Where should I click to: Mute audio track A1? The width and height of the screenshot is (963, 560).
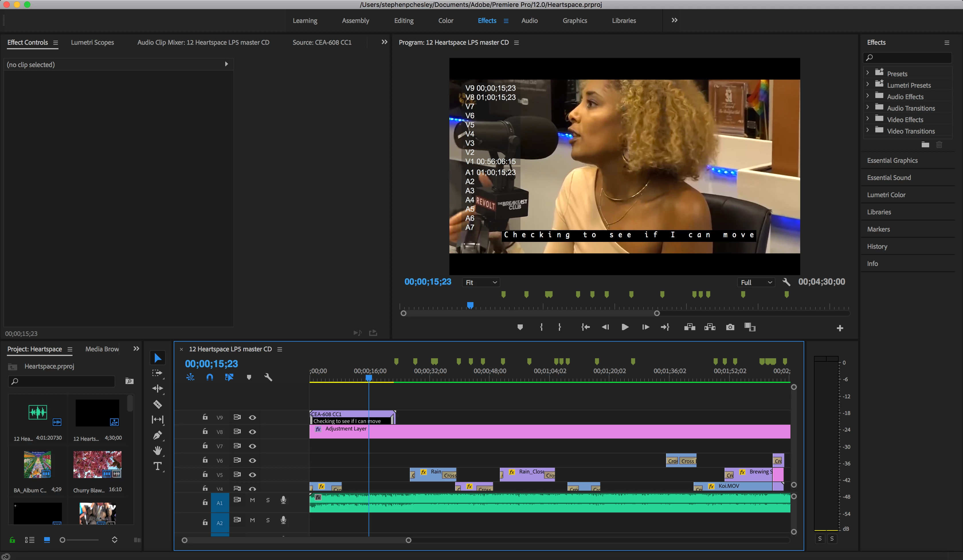coord(252,500)
